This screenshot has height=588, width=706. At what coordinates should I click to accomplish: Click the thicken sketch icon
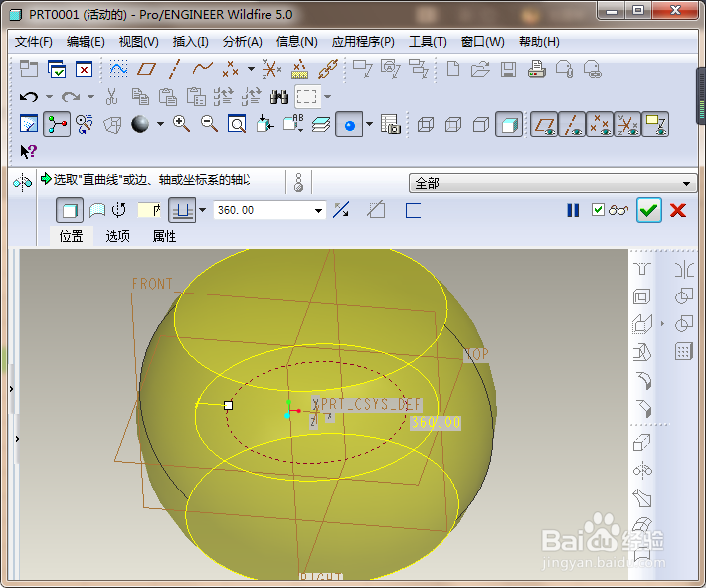tap(413, 210)
